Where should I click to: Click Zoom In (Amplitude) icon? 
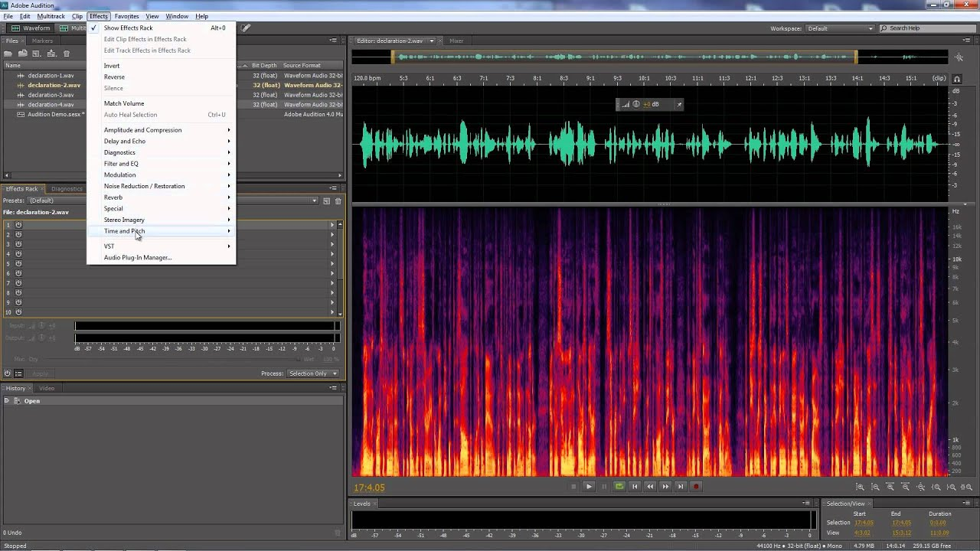[x=860, y=487]
